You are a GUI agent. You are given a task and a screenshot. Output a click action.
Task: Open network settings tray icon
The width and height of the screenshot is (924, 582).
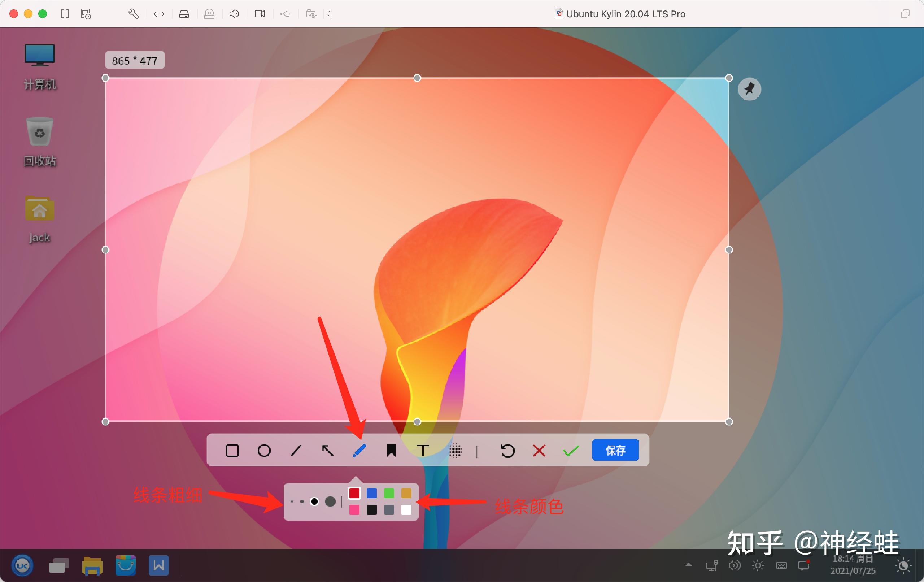click(x=711, y=565)
